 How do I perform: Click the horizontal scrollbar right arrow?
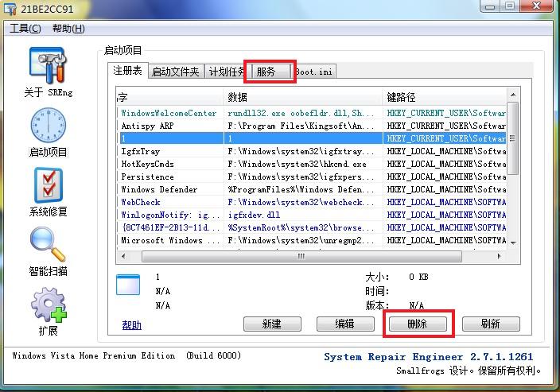click(x=500, y=256)
